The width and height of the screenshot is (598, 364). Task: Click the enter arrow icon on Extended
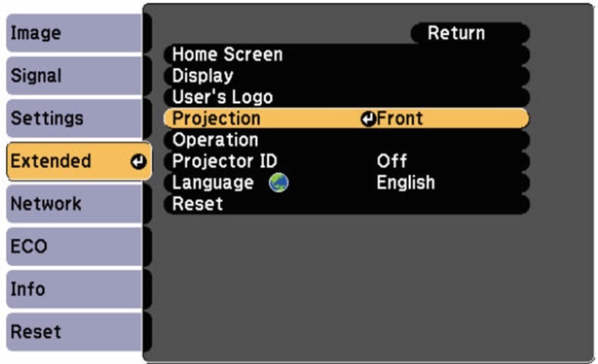138,162
